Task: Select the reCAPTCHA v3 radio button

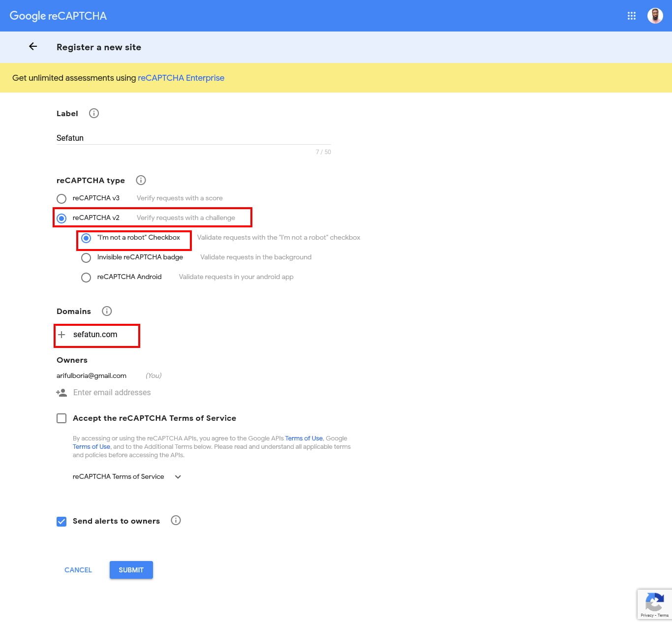Action: click(x=61, y=198)
